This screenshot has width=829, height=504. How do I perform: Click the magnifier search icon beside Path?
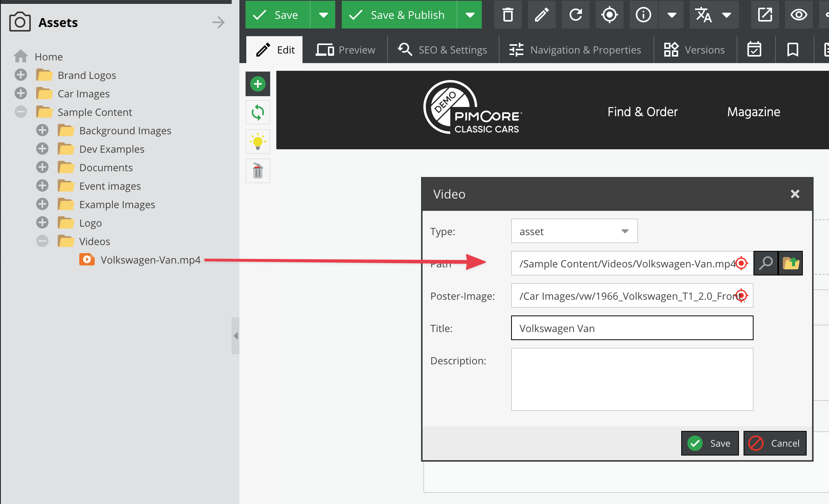[x=765, y=263]
